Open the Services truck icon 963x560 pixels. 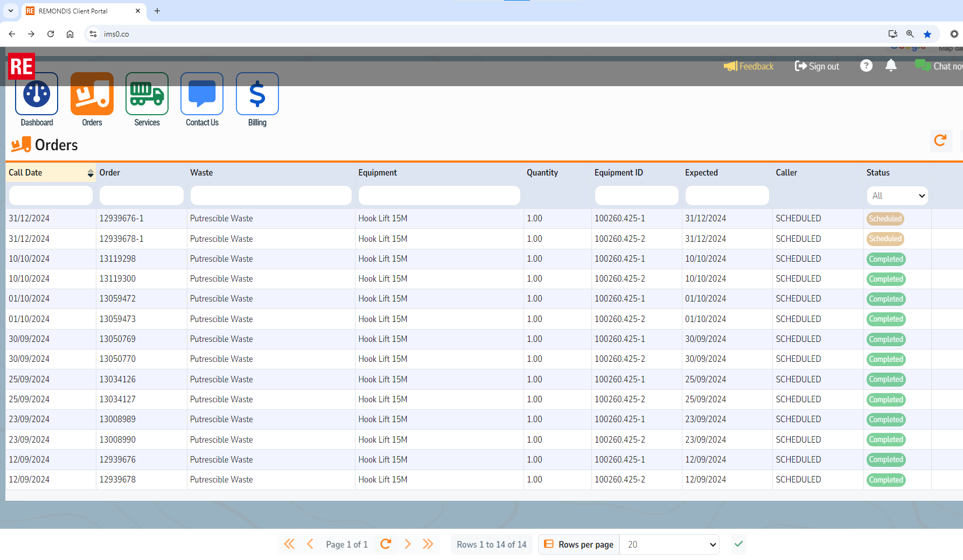click(147, 94)
